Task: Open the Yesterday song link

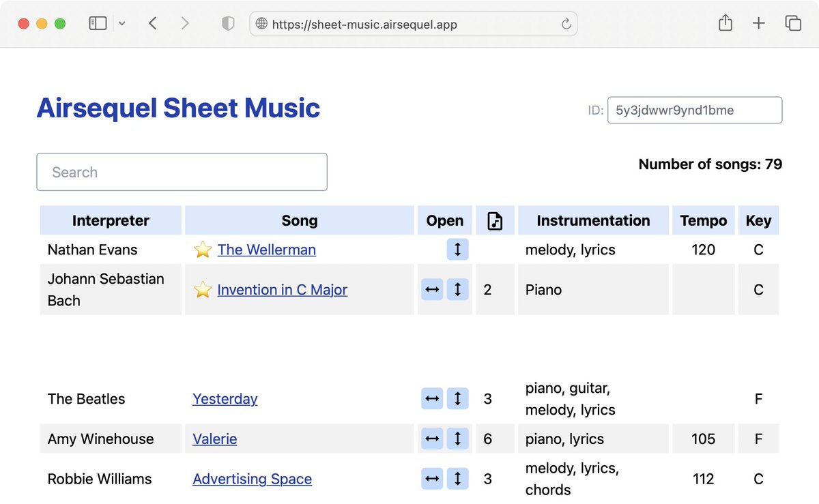Action: tap(225, 398)
